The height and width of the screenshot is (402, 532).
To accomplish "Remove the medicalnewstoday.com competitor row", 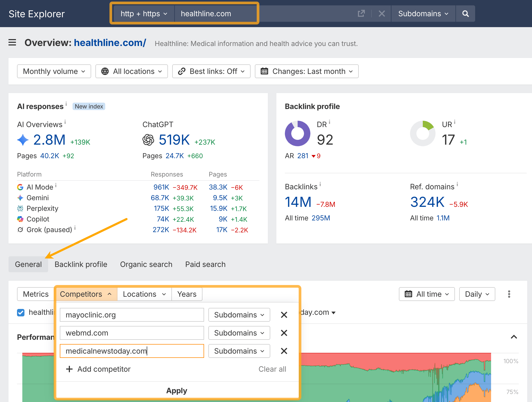I will click(x=284, y=351).
